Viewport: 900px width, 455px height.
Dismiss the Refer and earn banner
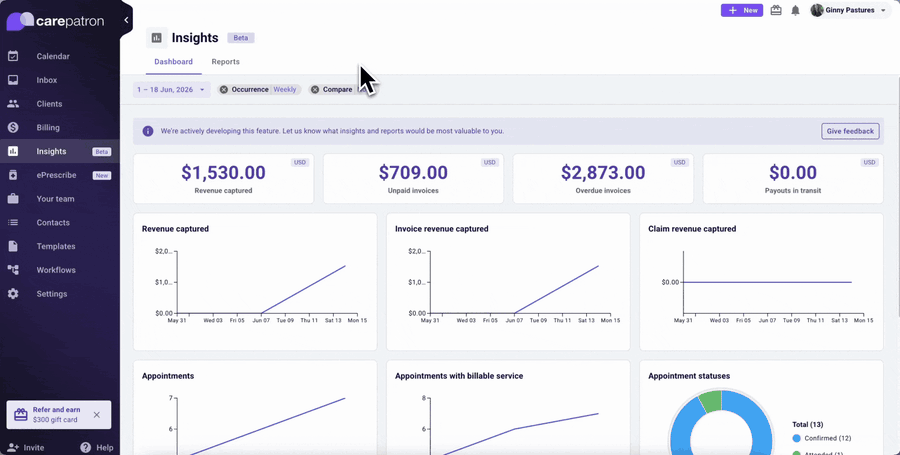96,415
